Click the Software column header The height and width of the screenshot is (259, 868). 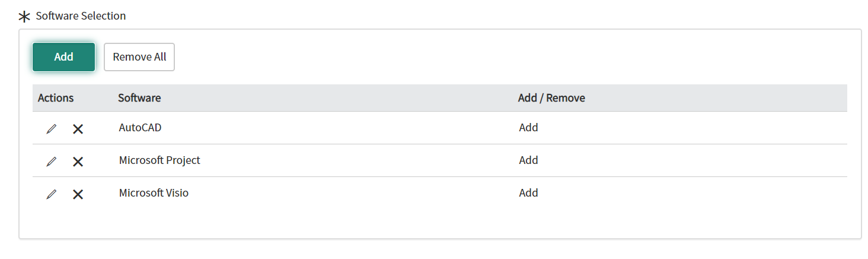click(x=139, y=98)
